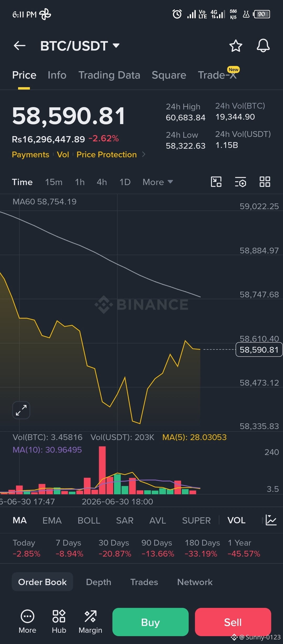Select the 1h interval
Viewport: 283px width, 644px height.
(x=80, y=182)
